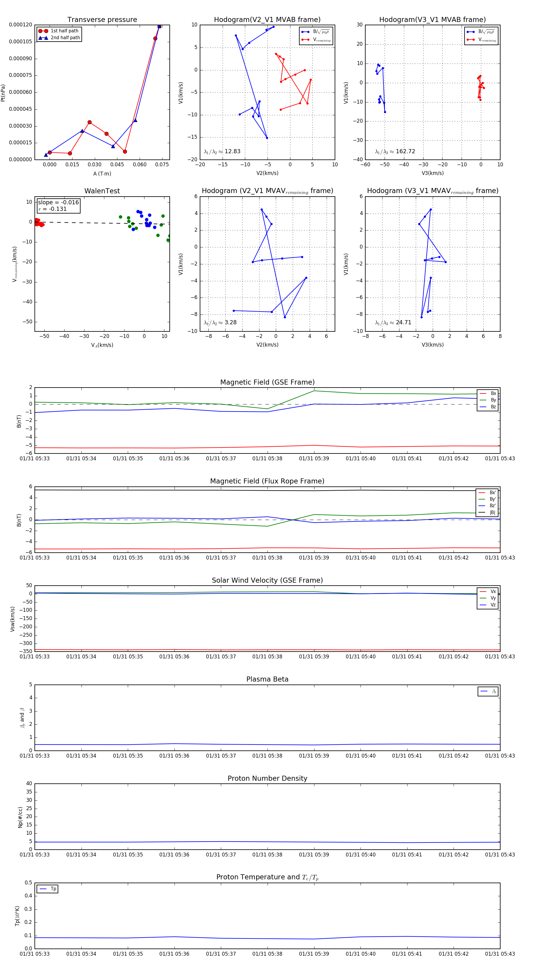This screenshot has width=535, height=980.
Task: Click the "βp and β" y-axis label
Action: pos(22,718)
